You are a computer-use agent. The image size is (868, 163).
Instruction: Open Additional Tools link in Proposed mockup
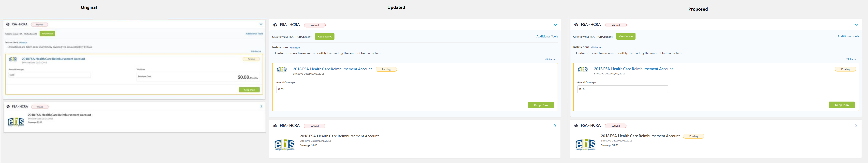tap(848, 36)
